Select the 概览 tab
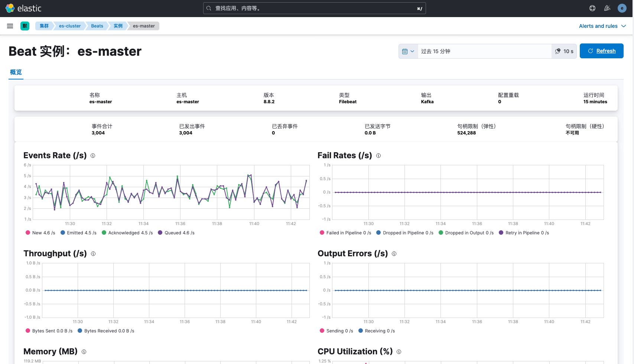The image size is (634, 364). [16, 72]
